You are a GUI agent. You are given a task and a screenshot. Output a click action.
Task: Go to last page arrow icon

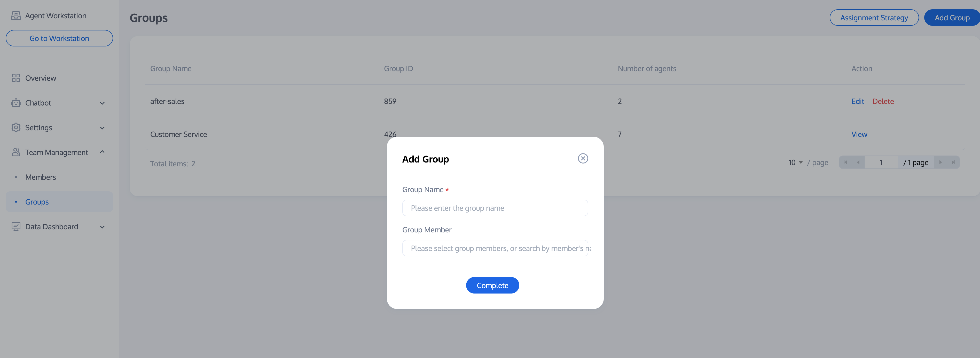click(953, 162)
